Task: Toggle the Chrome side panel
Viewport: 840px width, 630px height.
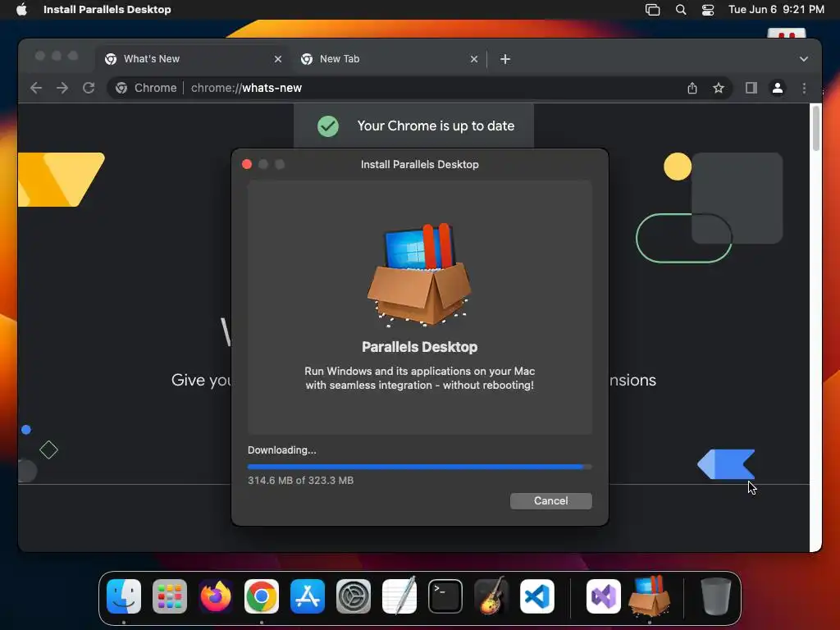Action: [x=751, y=88]
